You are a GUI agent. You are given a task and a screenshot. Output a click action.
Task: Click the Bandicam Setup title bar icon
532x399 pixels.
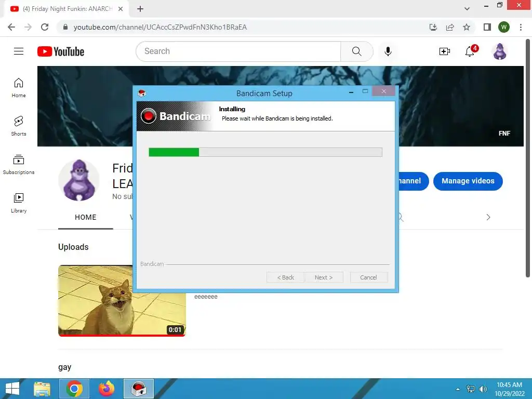[142, 94]
